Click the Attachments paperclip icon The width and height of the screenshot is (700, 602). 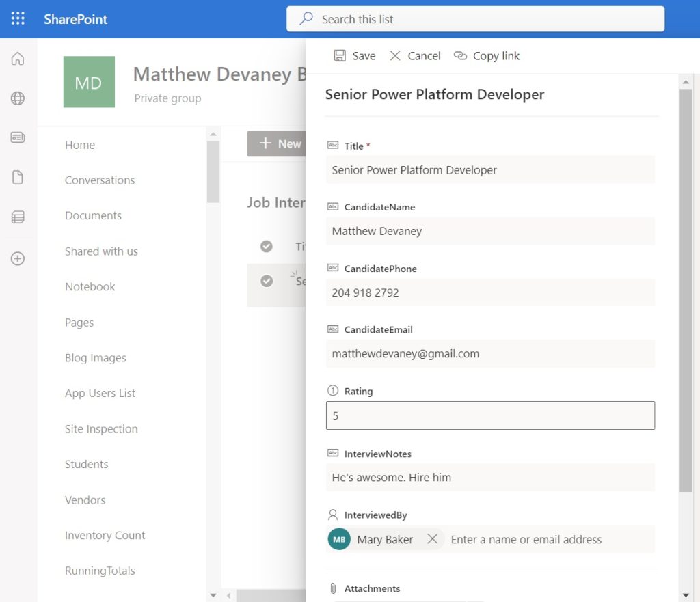(334, 588)
